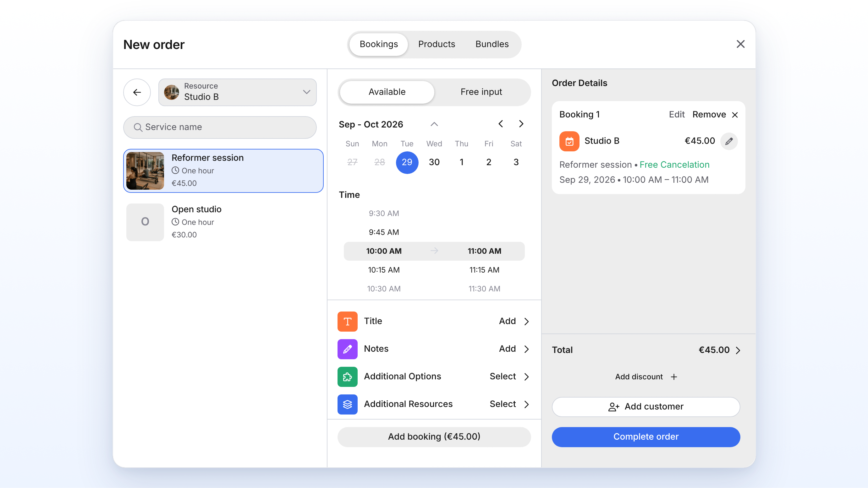Image resolution: width=868 pixels, height=488 pixels.
Task: Select Tuesday 29 in calendar
Action: coord(407,162)
